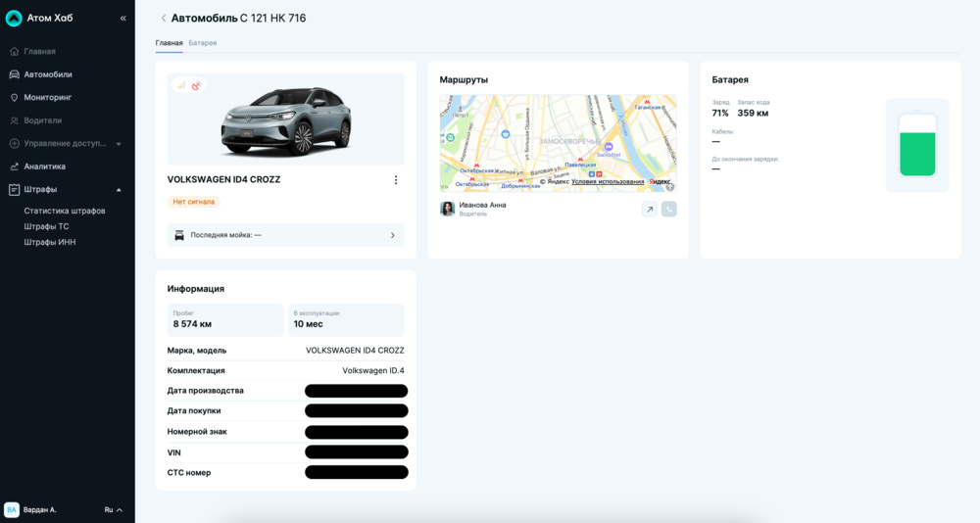This screenshot has width=980, height=523.
Task: Open Статистика штрафов submenu item
Action: [65, 211]
